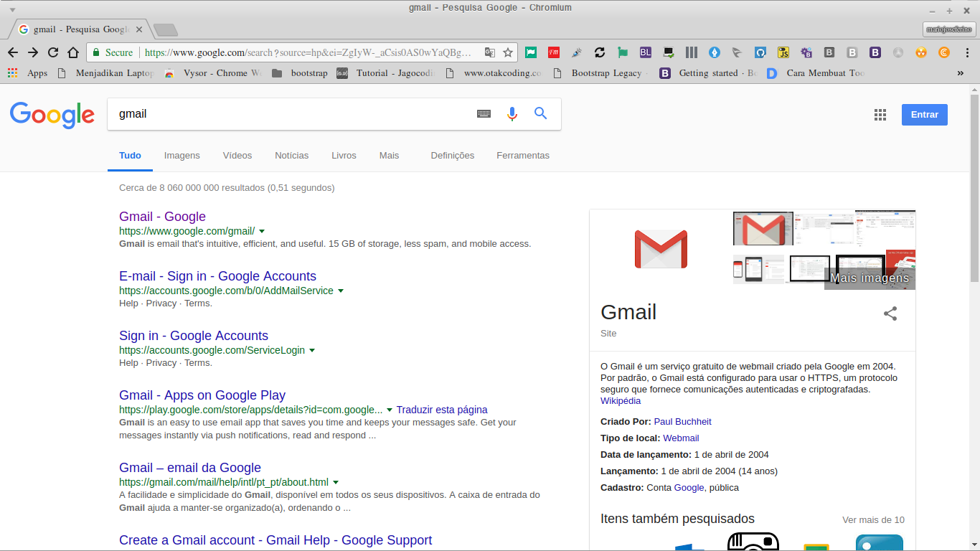Click the browser home icon
The image size is (980, 551).
tap(74, 52)
